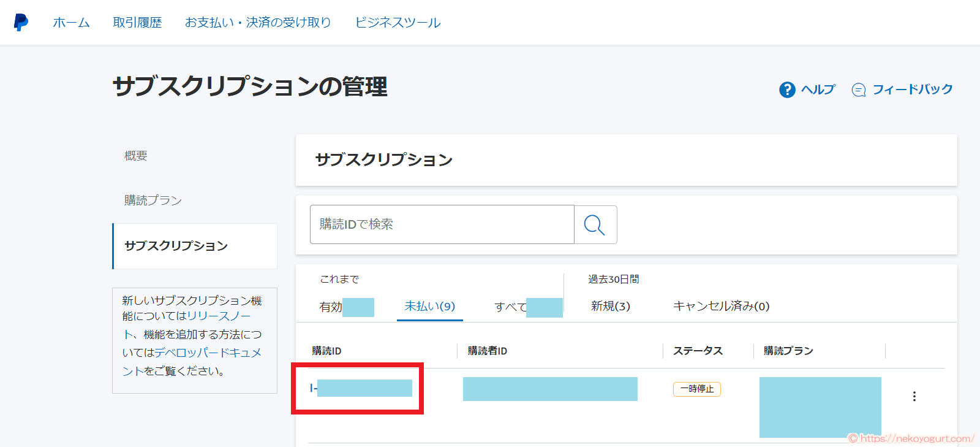Open the three-dot row actions menu

[x=914, y=396]
